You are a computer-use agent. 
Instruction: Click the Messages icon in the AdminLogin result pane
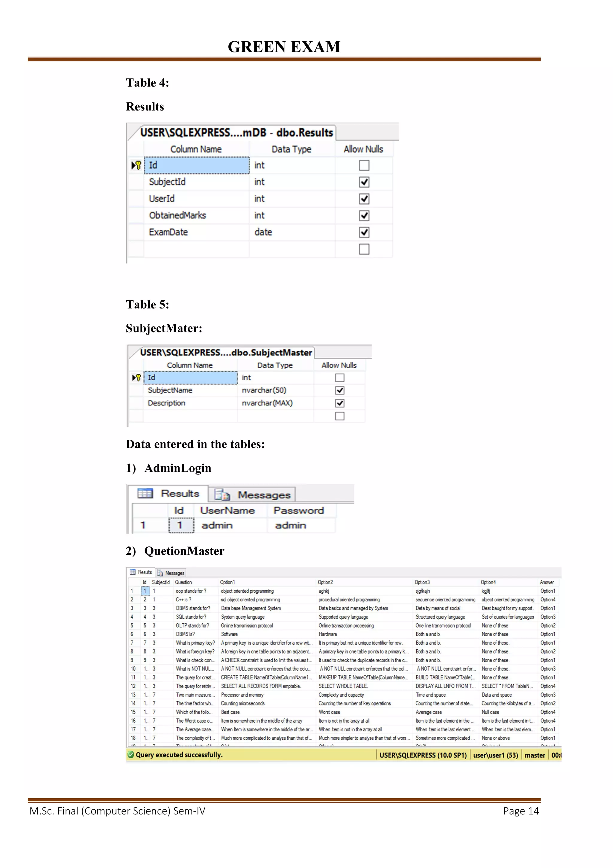tap(222, 495)
